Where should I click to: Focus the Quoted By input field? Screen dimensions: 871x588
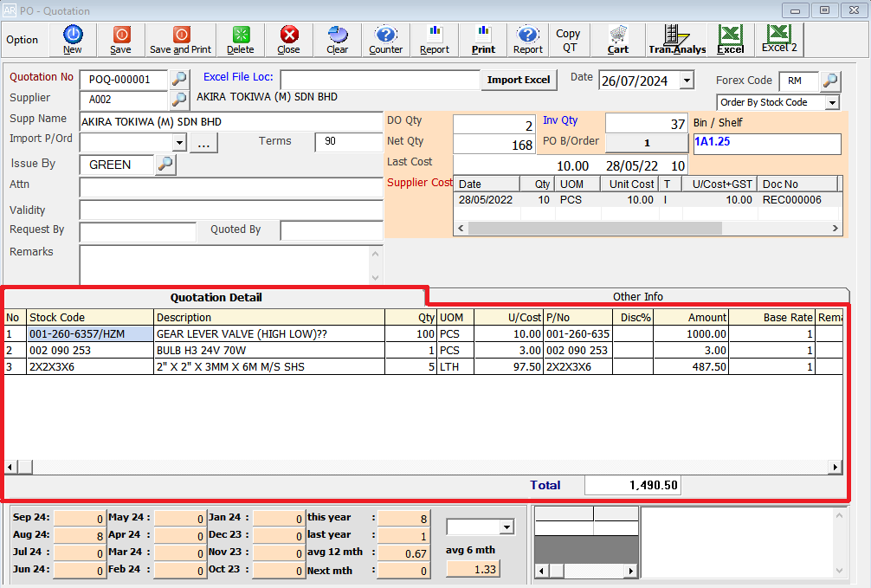point(332,230)
